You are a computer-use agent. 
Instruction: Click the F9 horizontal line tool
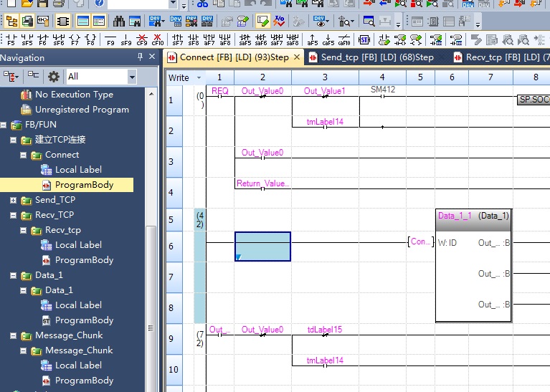(110, 39)
